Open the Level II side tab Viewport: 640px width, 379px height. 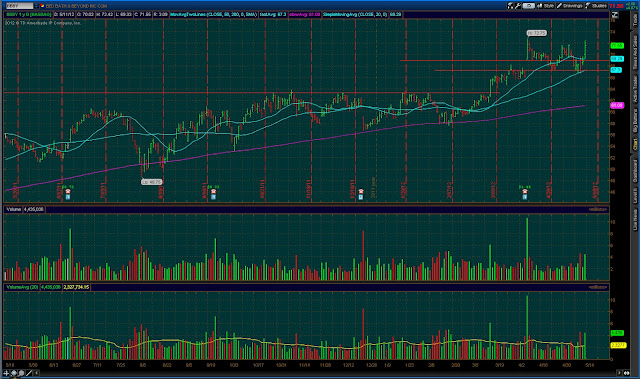pos(635,196)
